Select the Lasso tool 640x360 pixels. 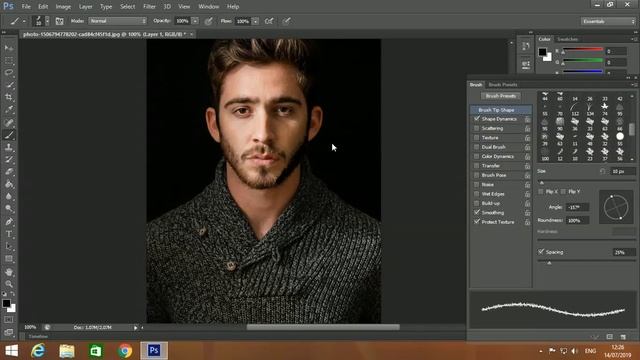(x=9, y=73)
